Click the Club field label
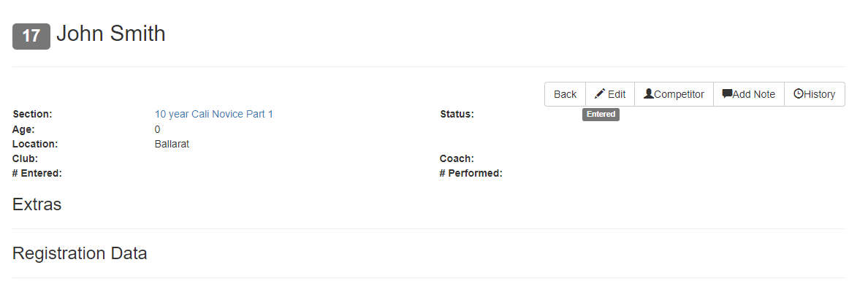 tap(25, 158)
